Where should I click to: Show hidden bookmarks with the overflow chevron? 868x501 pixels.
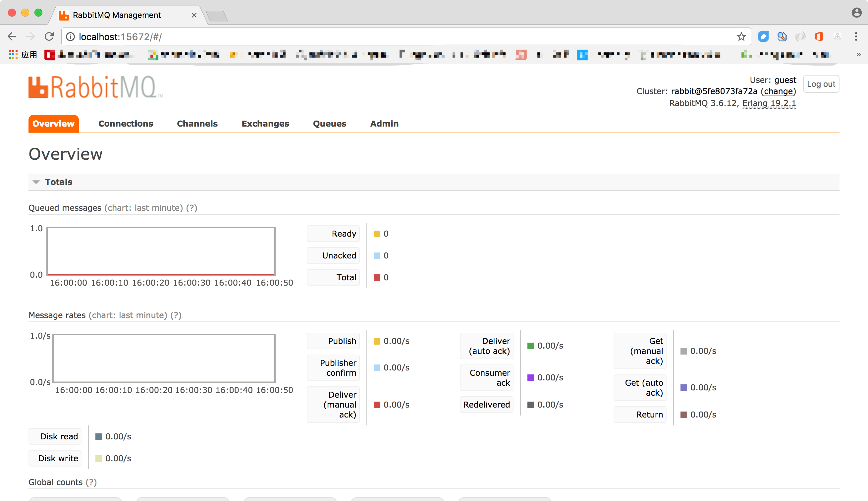(x=858, y=54)
